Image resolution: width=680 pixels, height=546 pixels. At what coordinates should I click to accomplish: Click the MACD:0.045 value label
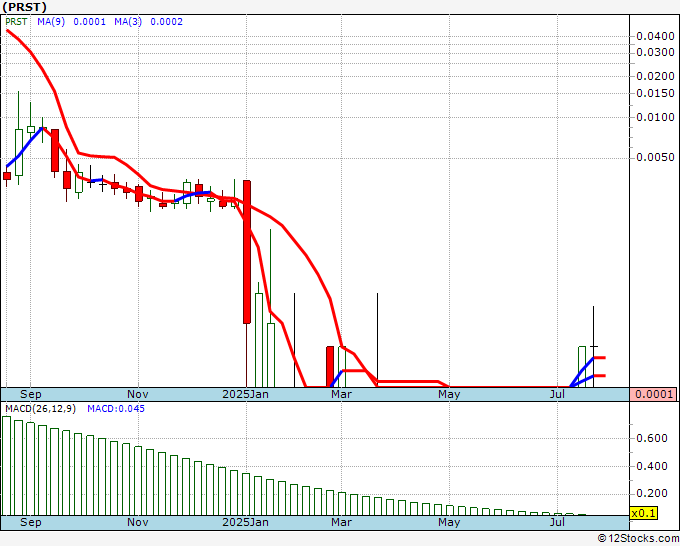coord(116,409)
